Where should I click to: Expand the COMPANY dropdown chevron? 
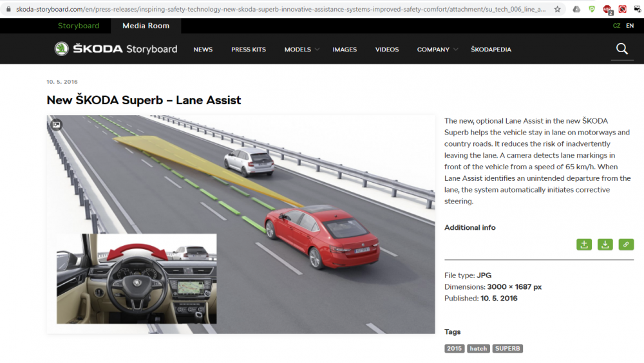pos(455,50)
